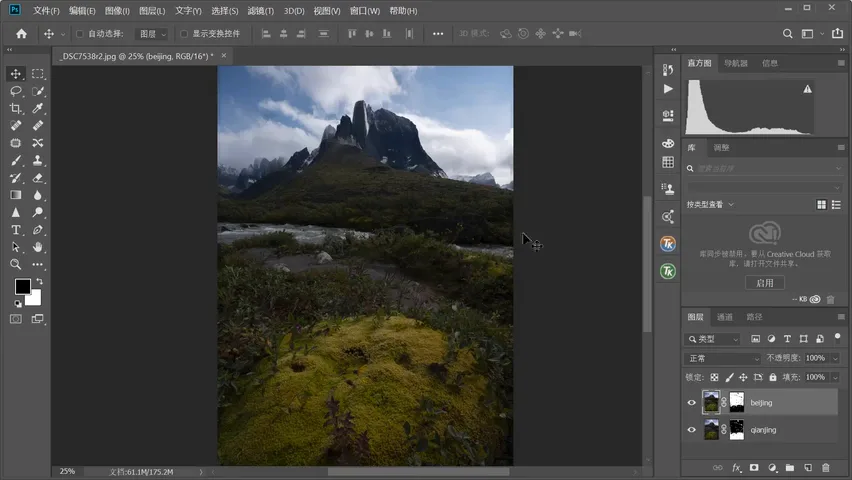This screenshot has height=480, width=852.
Task: Click the foreground black color swatch
Action: [x=22, y=286]
